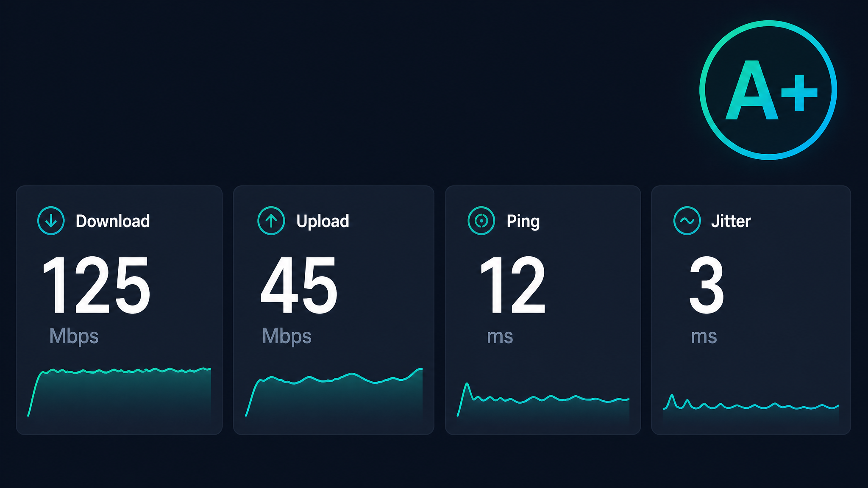This screenshot has width=868, height=488.
Task: Click Mbps unit under 45
Action: [287, 336]
